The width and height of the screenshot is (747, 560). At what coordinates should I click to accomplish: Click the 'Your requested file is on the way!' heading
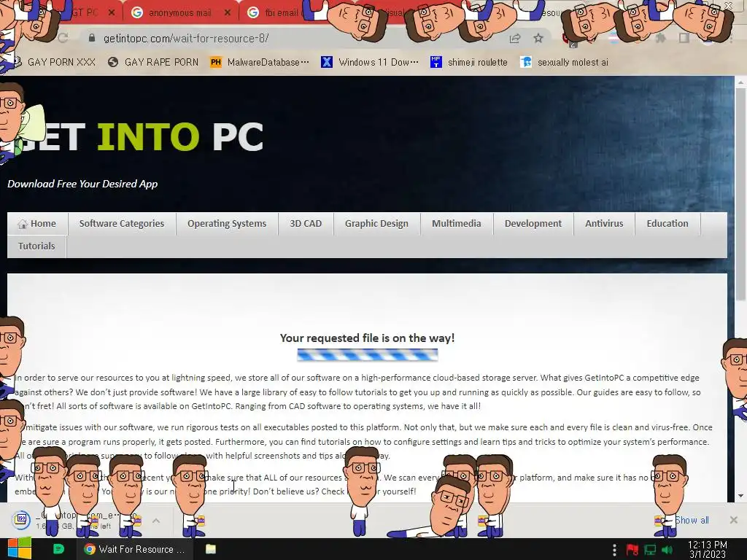[x=368, y=338]
